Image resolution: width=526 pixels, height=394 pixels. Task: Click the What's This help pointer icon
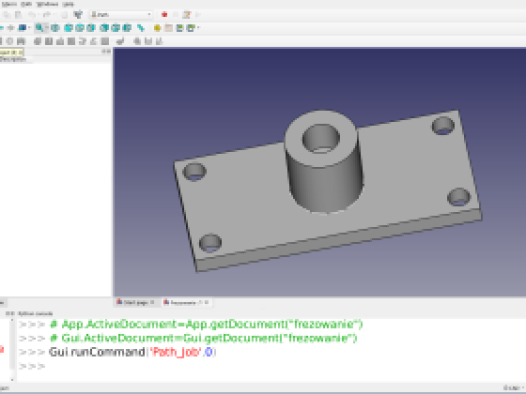tap(78, 15)
